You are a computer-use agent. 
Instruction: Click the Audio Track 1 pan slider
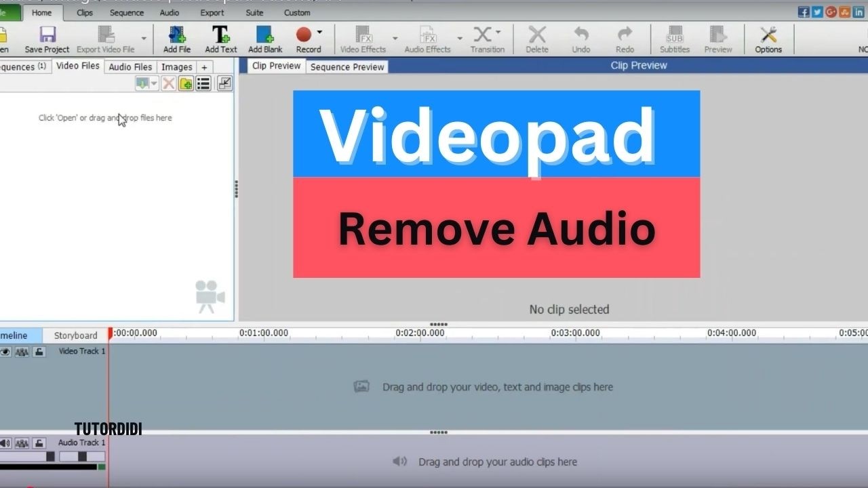click(x=82, y=457)
